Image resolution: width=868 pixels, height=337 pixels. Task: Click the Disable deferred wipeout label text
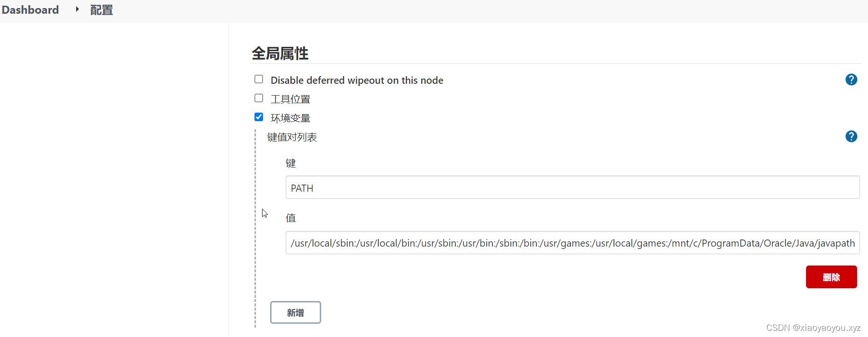357,80
